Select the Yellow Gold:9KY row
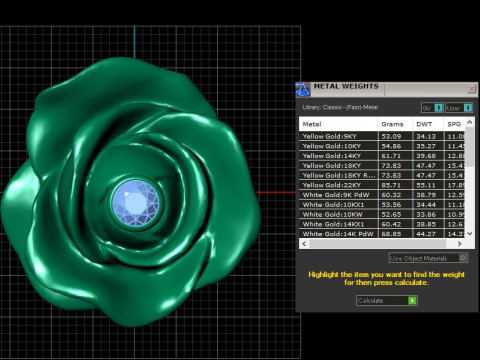480x360 pixels. [382, 136]
